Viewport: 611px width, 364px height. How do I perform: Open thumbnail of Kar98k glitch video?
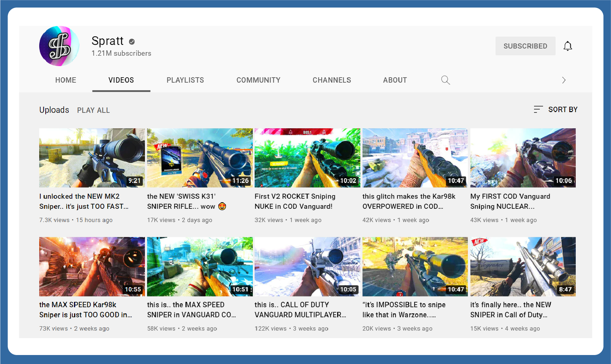coord(415,158)
